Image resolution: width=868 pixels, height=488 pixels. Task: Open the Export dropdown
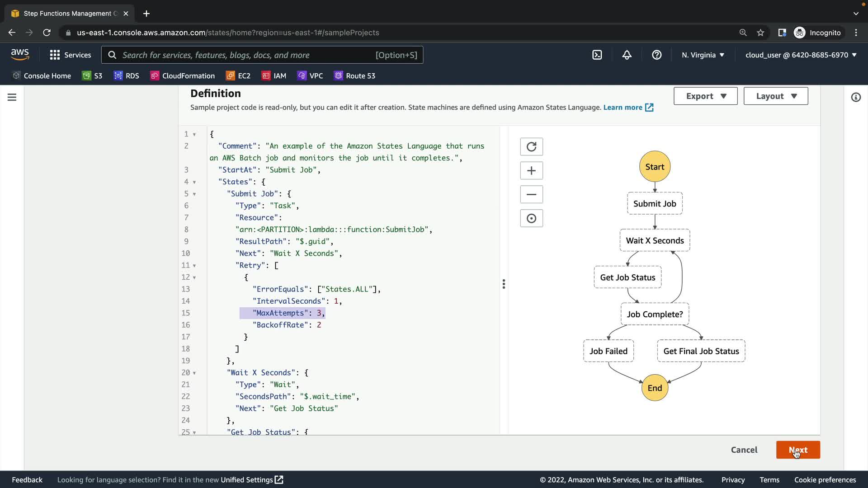pos(705,96)
